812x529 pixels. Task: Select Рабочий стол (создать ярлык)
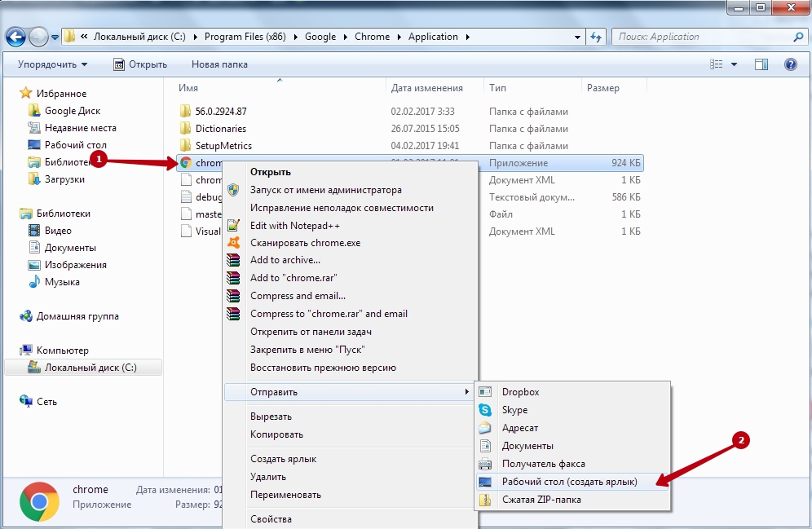click(x=573, y=482)
